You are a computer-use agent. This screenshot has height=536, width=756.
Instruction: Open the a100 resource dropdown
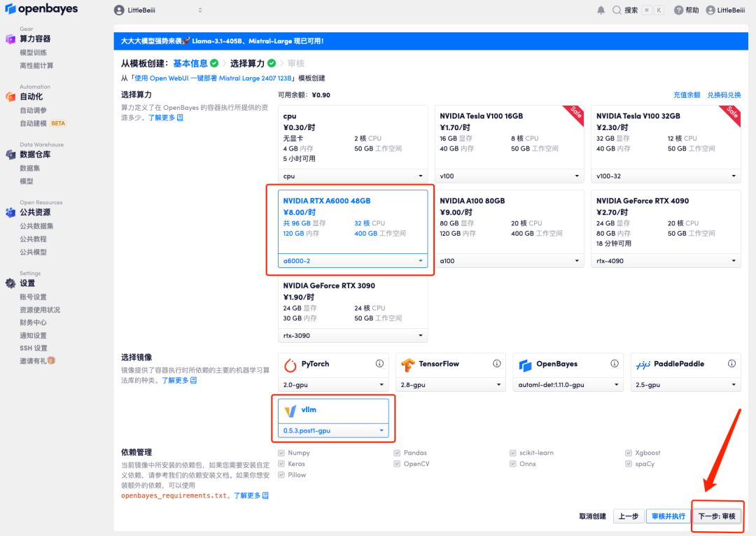pyautogui.click(x=509, y=261)
